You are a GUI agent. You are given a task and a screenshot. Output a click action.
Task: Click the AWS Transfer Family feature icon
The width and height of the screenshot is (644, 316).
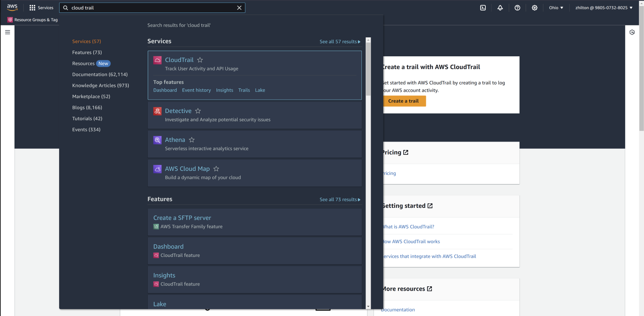point(156,227)
